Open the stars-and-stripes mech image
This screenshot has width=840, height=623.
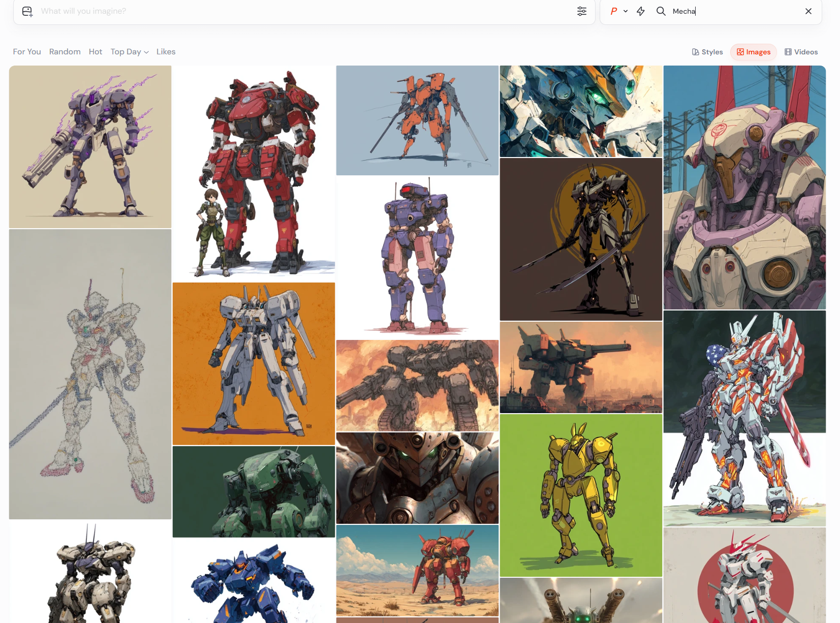pos(745,419)
